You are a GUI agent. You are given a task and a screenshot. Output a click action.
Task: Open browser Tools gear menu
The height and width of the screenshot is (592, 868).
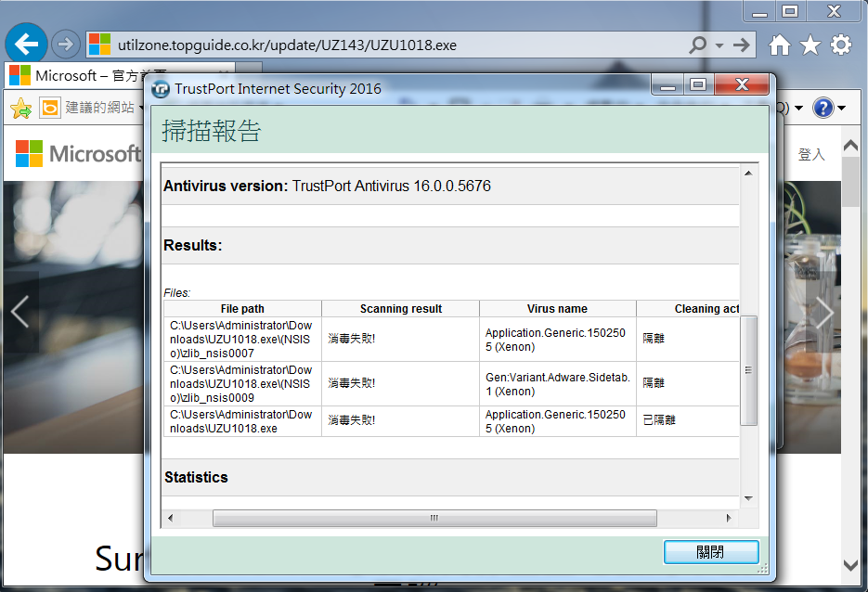pos(841,45)
